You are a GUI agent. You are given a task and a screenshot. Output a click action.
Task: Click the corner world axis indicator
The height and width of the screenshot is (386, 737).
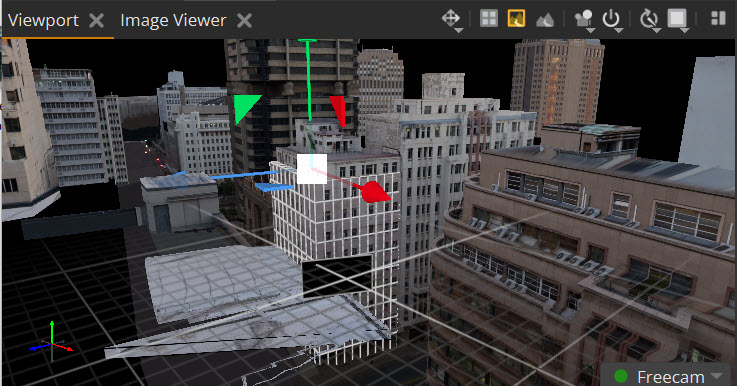[51, 342]
